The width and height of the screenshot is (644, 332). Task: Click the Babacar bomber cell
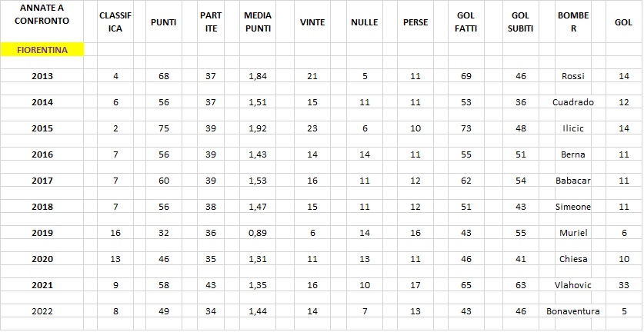click(x=573, y=181)
